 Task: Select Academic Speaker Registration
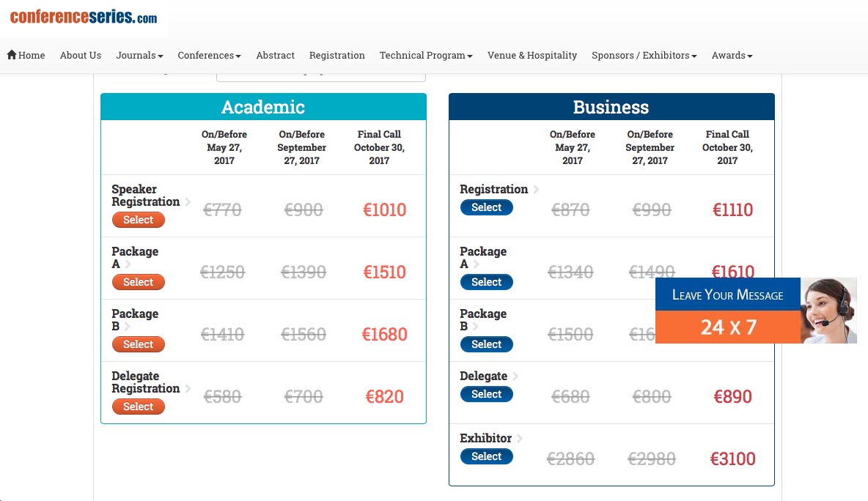pos(138,220)
